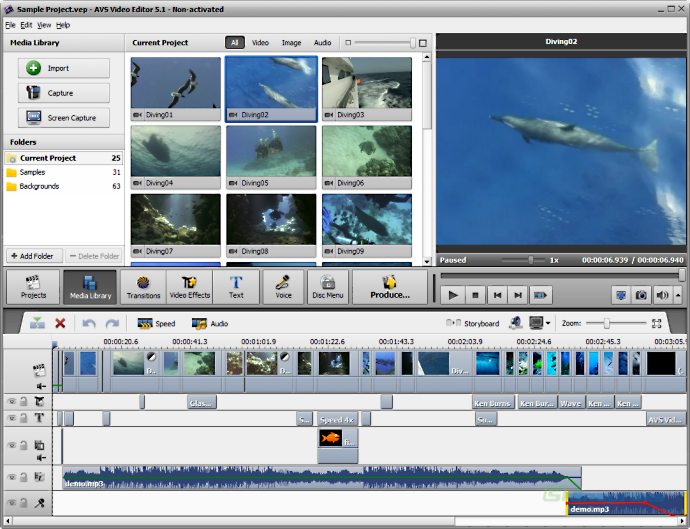Select the Backgrounds folder
Image resolution: width=690 pixels, height=529 pixels.
coord(63,186)
